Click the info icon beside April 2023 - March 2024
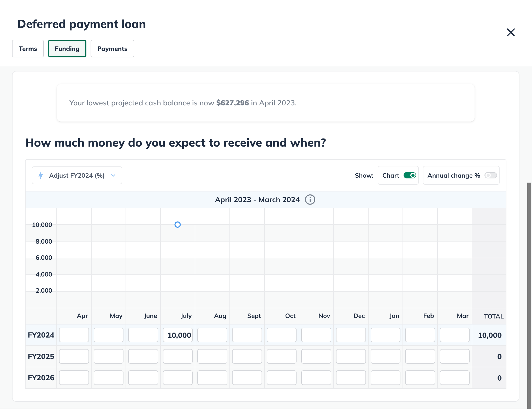532x409 pixels. coord(310,200)
